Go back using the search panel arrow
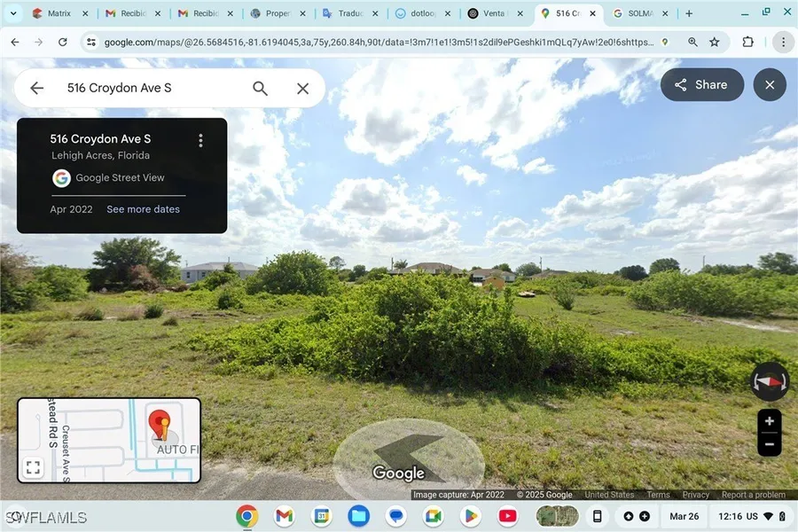 click(x=37, y=89)
